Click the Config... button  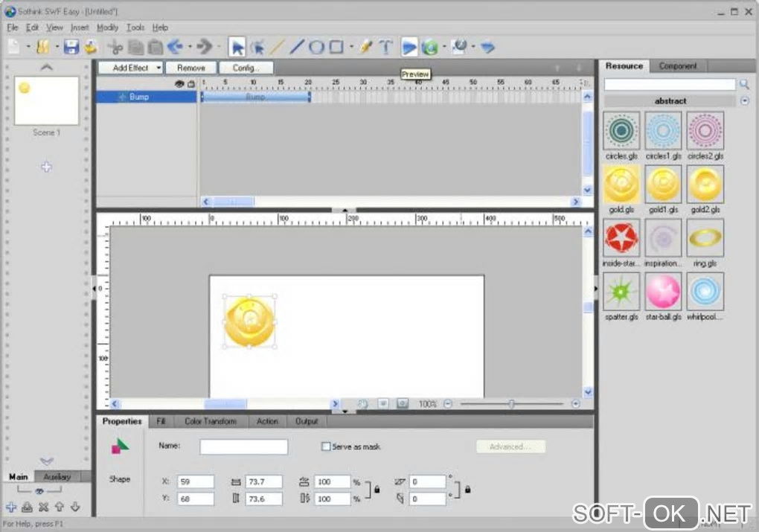pyautogui.click(x=246, y=68)
